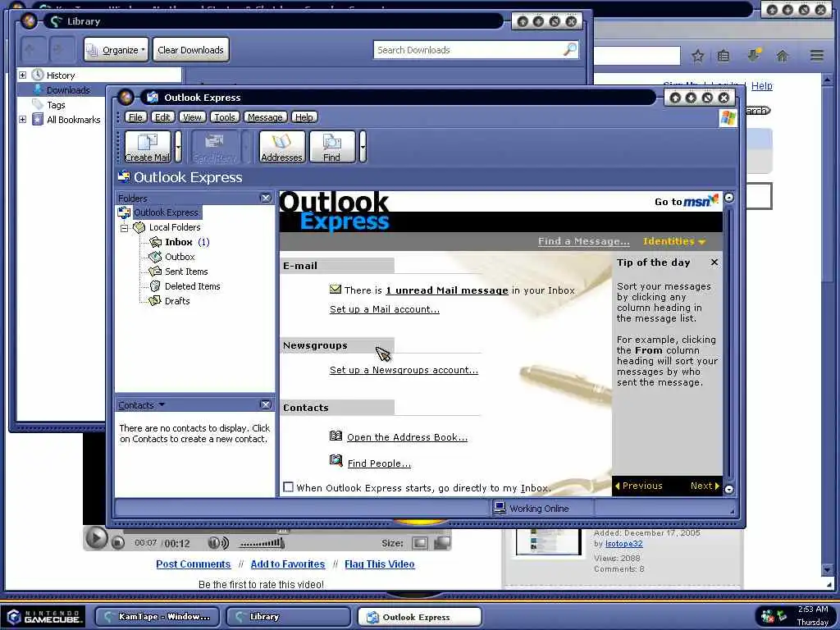The width and height of the screenshot is (840, 630).
Task: Open the File menu
Action: pyautogui.click(x=135, y=117)
